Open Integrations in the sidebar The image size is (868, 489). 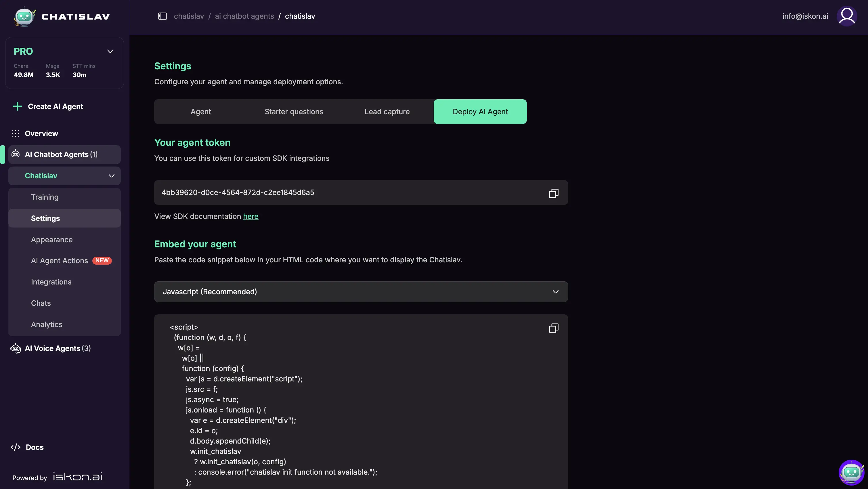pyautogui.click(x=64, y=282)
